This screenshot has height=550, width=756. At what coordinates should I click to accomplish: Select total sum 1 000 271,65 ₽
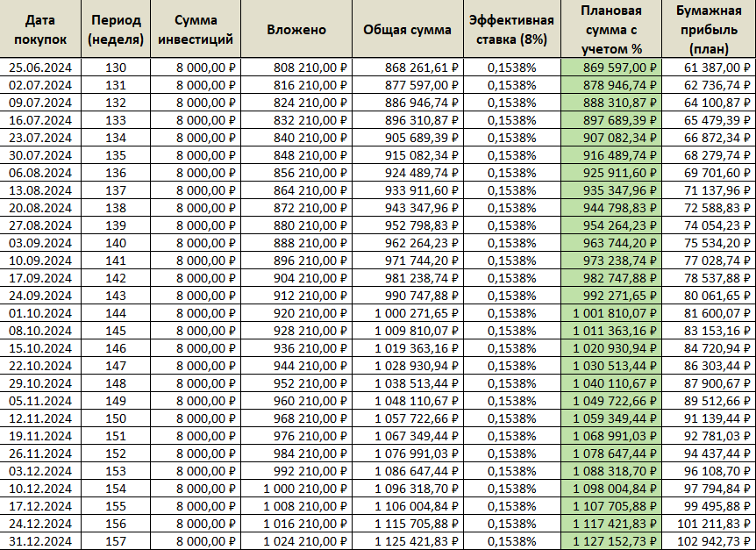click(408, 313)
